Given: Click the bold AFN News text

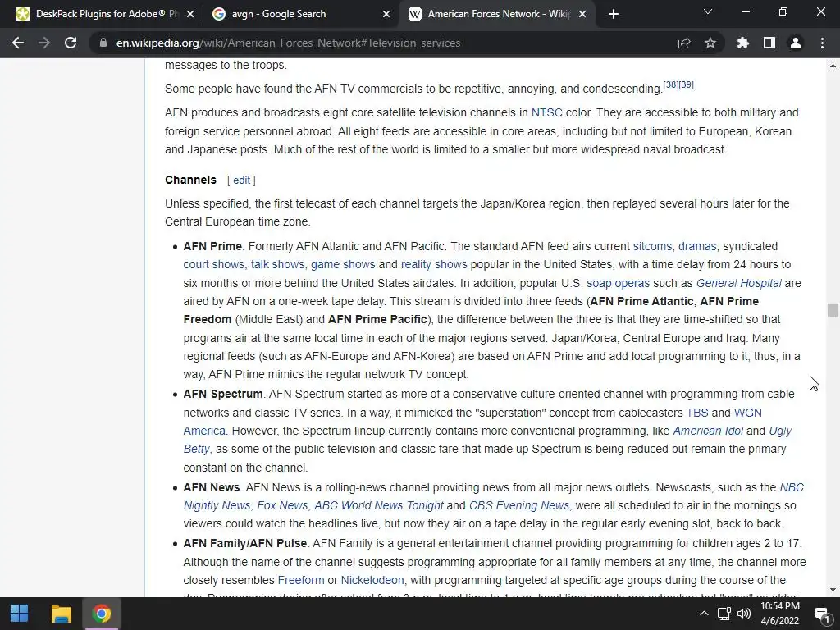Looking at the screenshot, I should 211,487.
